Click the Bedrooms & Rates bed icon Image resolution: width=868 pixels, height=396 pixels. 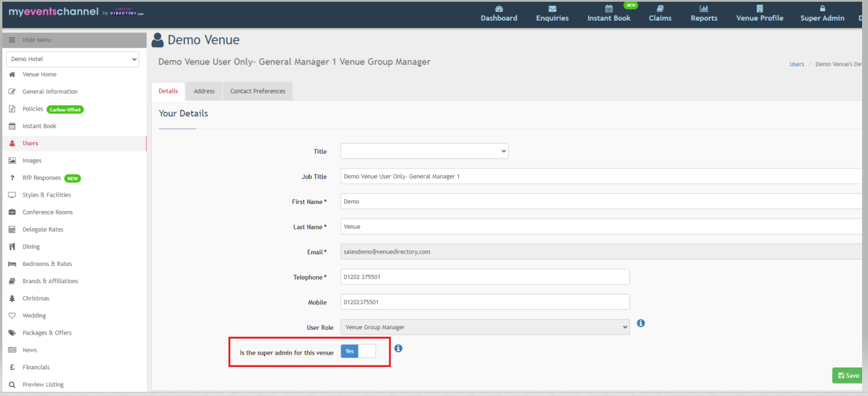point(12,264)
